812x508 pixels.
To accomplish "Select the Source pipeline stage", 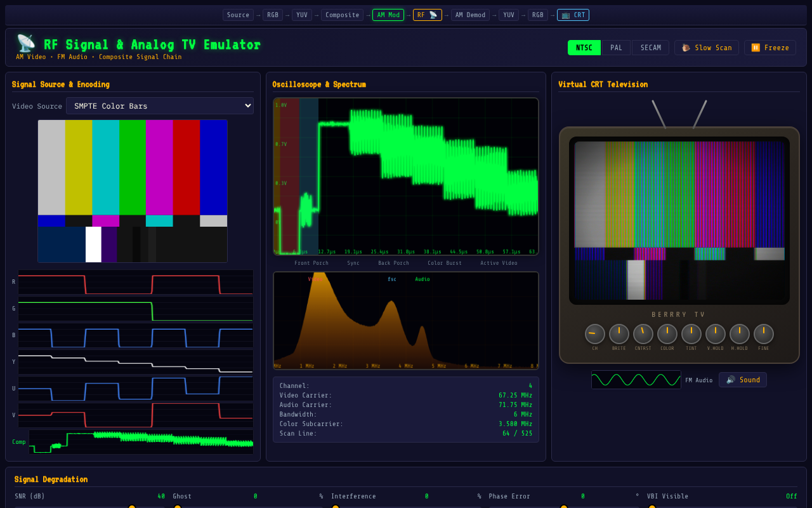I will click(238, 15).
